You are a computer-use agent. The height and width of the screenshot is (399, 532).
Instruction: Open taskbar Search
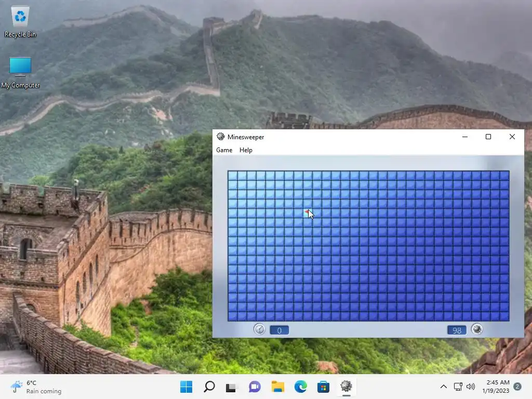click(x=209, y=387)
